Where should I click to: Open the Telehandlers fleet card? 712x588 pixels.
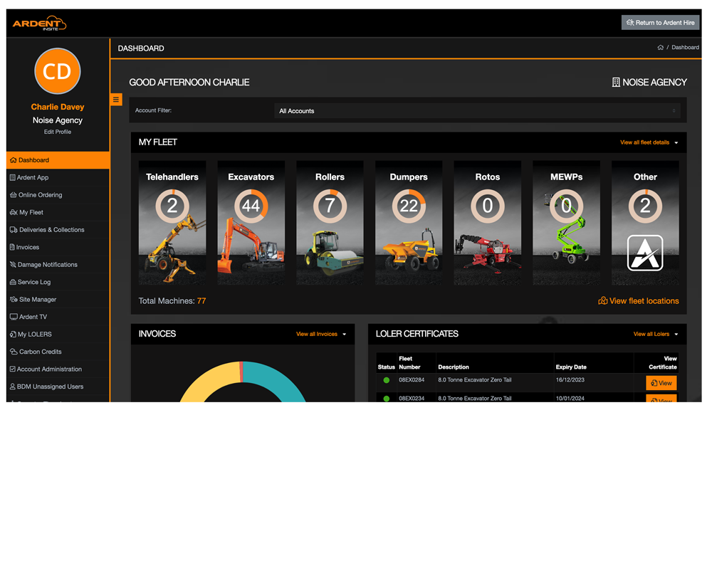pyautogui.click(x=172, y=223)
